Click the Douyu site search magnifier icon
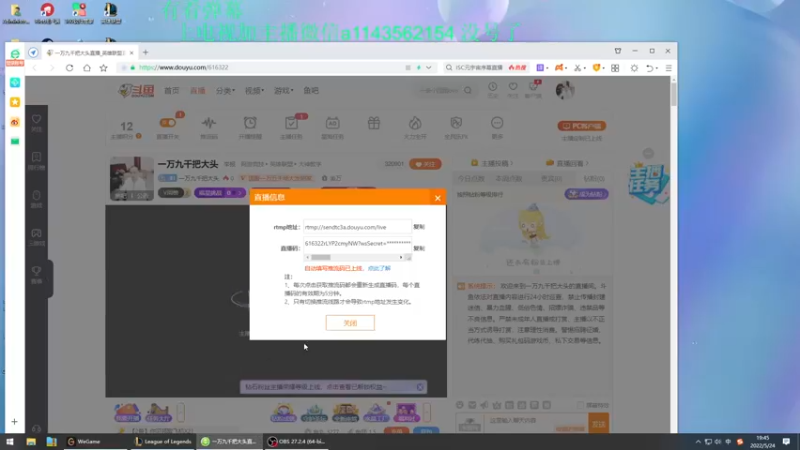This screenshot has height=450, width=800. 467,90
